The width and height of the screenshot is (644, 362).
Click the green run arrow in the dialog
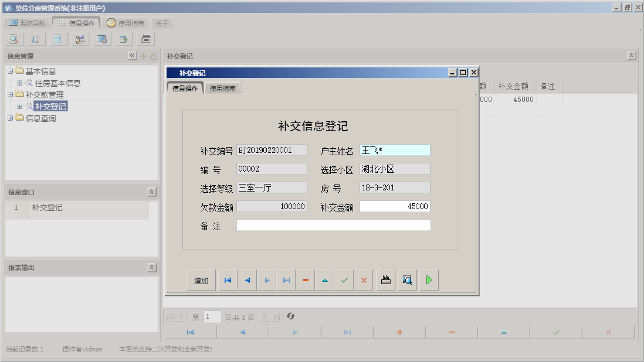pyautogui.click(x=429, y=280)
